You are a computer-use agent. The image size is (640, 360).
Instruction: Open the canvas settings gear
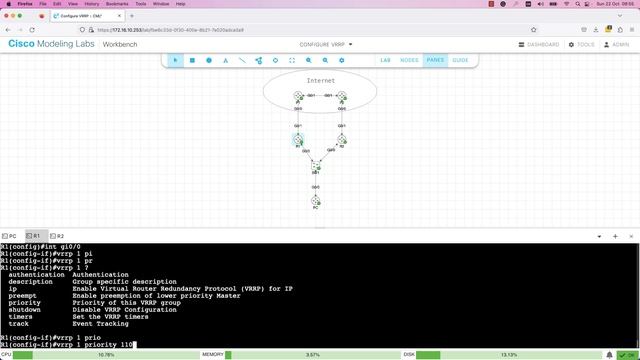pyautogui.click(x=342, y=60)
